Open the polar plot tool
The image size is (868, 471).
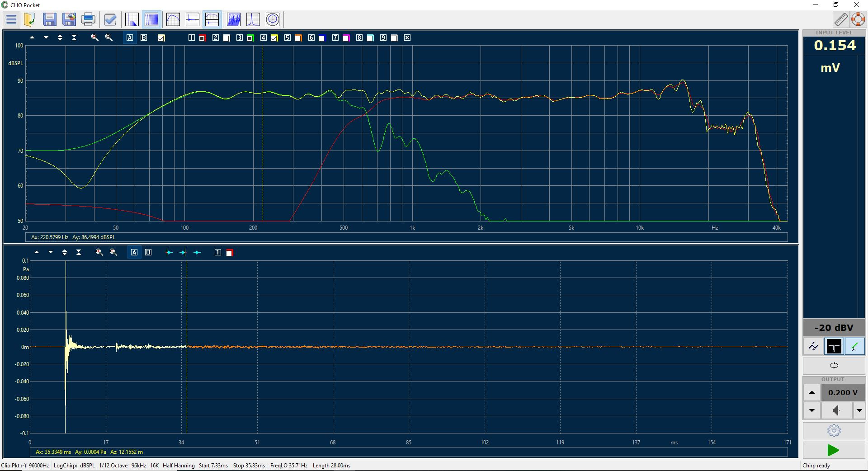click(273, 19)
